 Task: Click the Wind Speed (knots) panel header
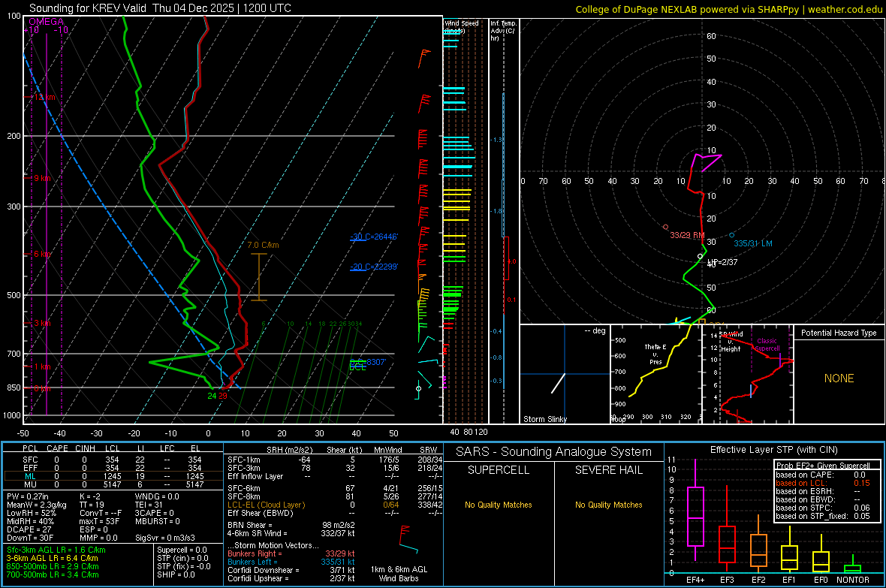(461, 26)
